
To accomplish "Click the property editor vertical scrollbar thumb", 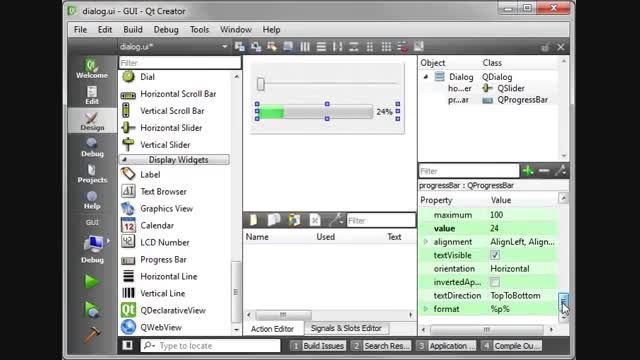I will [563, 302].
